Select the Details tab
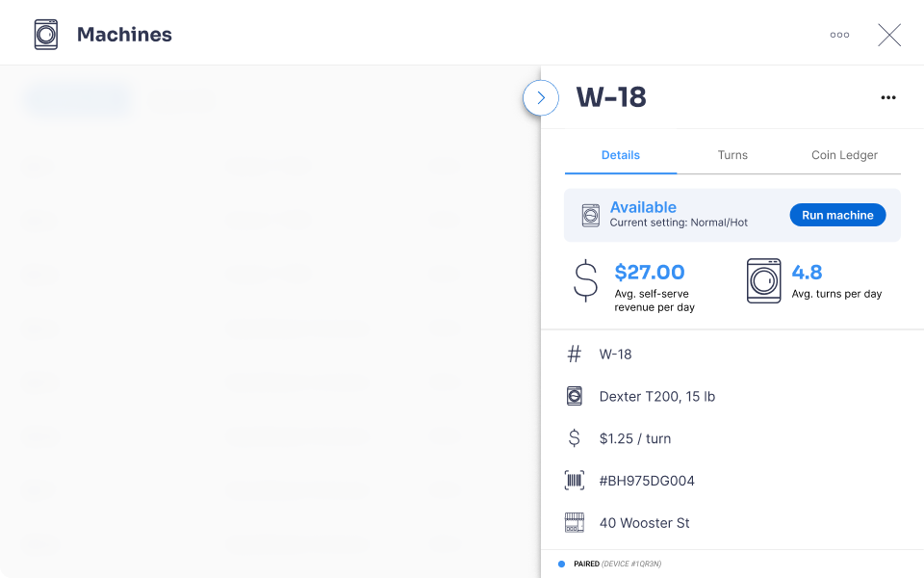The width and height of the screenshot is (924, 578). [x=621, y=155]
